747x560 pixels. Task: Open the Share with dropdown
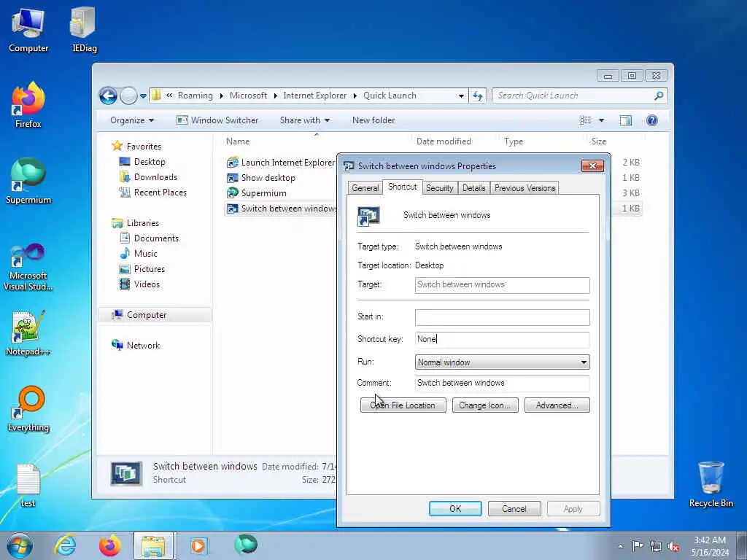(304, 120)
